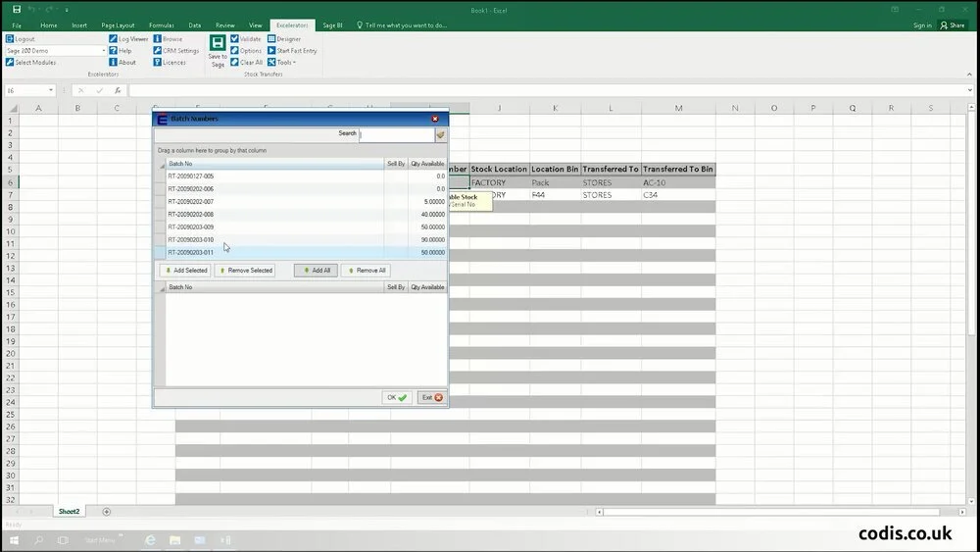
Task: Expand the Tools dropdown menu
Action: [281, 63]
